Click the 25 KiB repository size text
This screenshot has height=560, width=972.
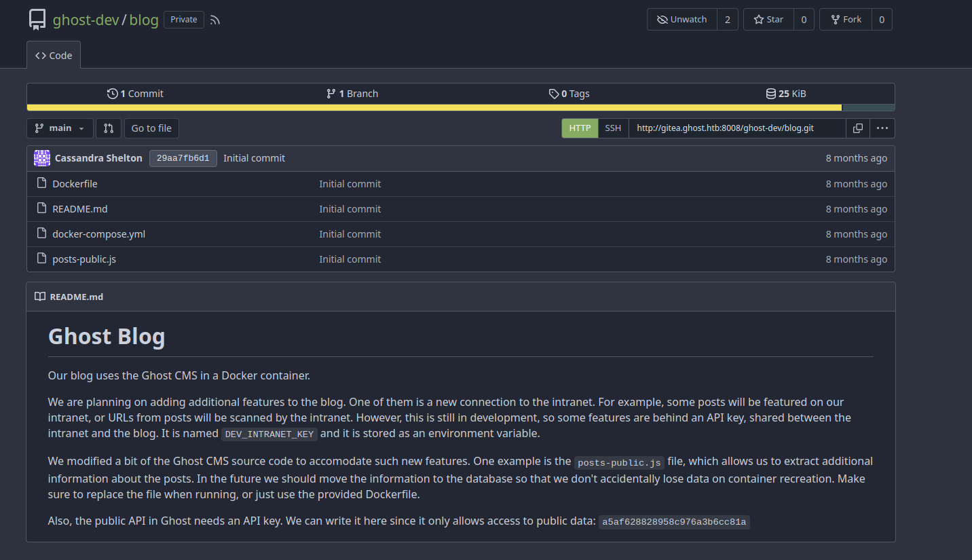click(x=793, y=94)
